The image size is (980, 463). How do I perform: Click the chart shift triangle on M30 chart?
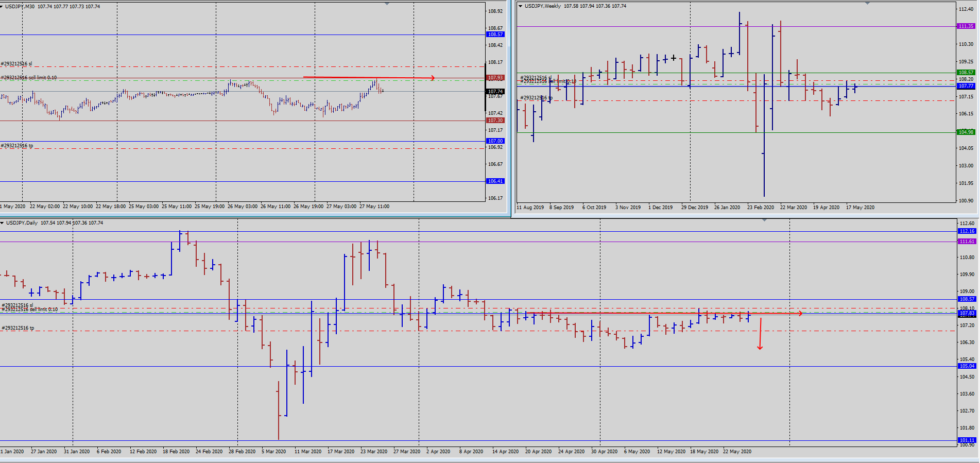coord(387,4)
